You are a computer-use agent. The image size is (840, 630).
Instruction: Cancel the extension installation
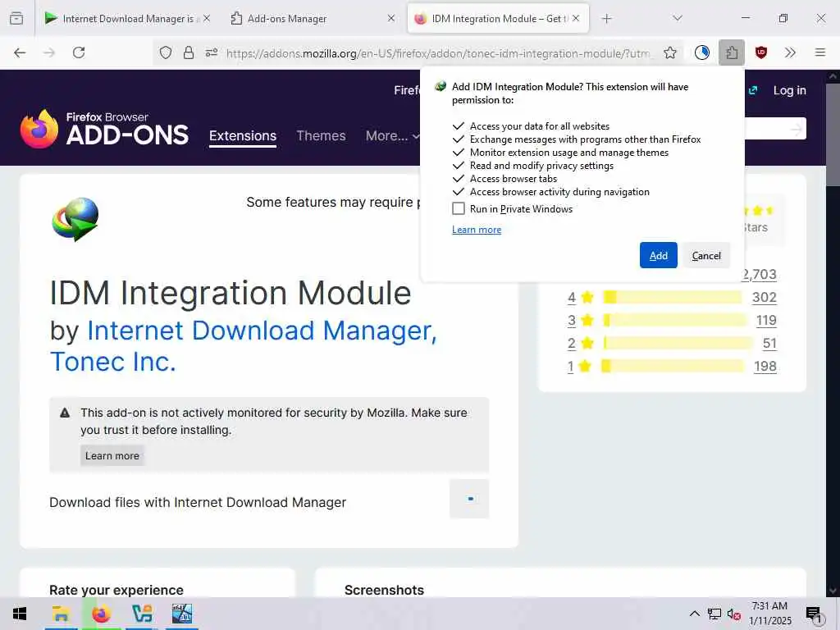coord(706,256)
